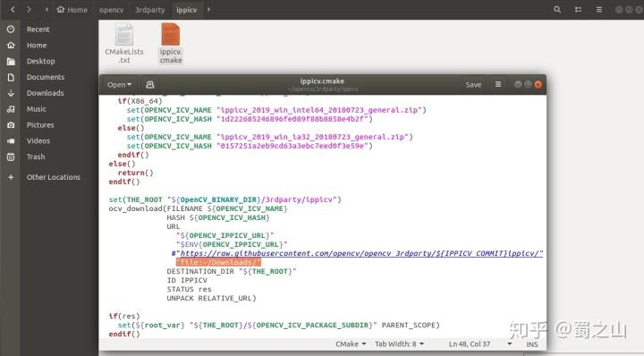Click the path bar right scroll arrow
Screen dimensions: 644x356
coord(208,10)
